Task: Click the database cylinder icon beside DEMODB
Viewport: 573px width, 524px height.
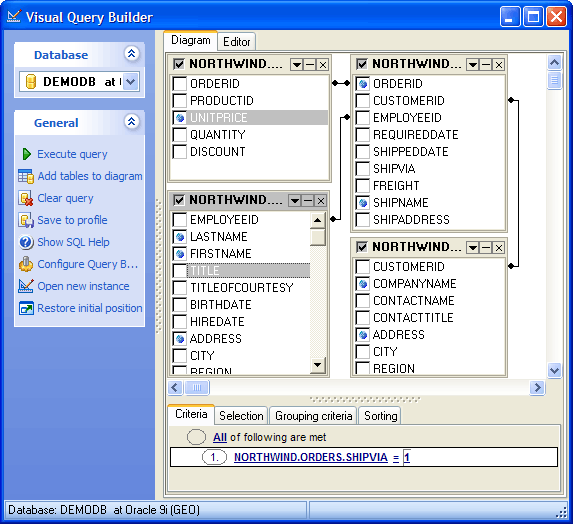Action: pos(31,81)
